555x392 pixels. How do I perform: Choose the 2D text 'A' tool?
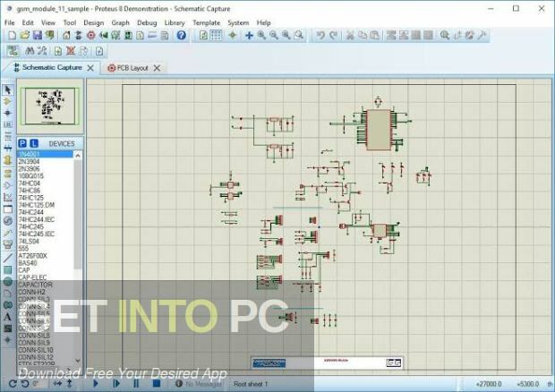pos(8,317)
